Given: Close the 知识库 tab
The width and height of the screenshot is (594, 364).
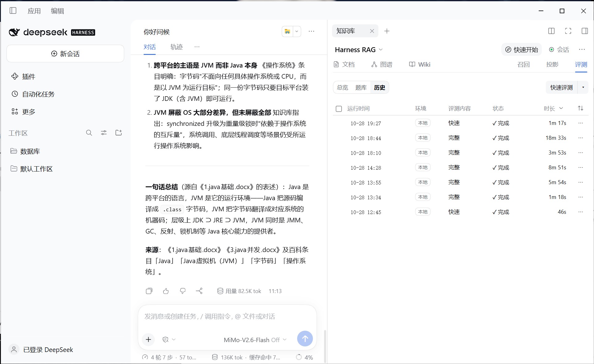Looking at the screenshot, I should pos(372,31).
